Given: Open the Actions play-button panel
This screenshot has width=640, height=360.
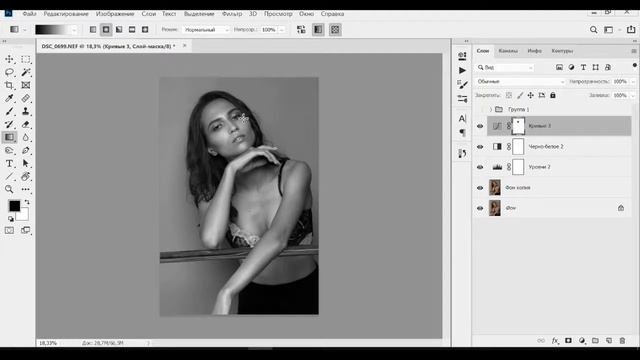Looking at the screenshot, I should point(462,71).
